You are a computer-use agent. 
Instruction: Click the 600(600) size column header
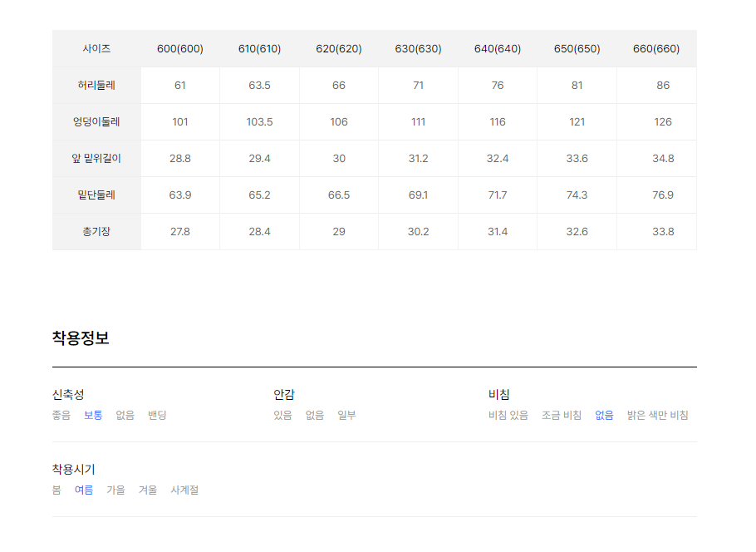coord(179,49)
